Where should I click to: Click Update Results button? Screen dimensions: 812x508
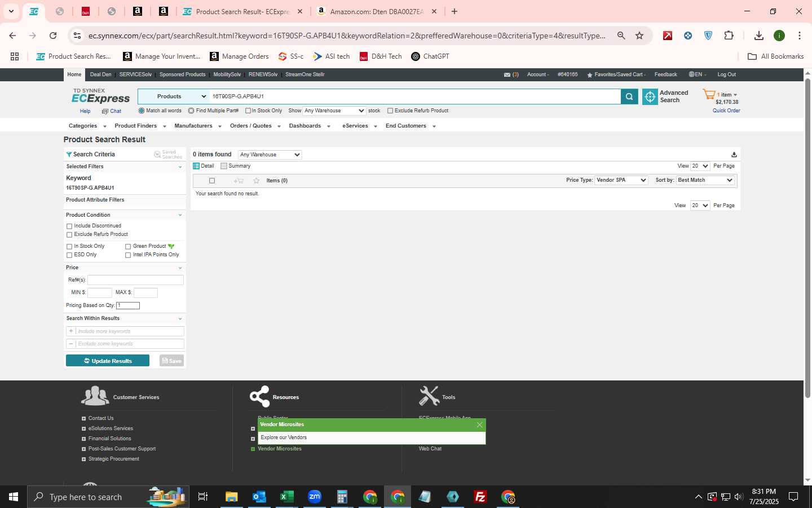(108, 361)
